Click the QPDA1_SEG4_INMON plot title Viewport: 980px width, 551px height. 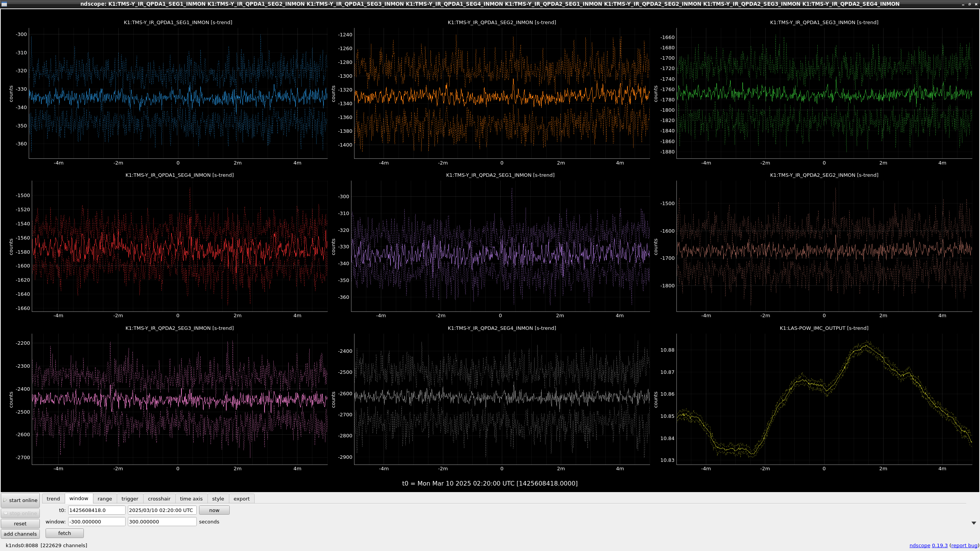click(180, 175)
